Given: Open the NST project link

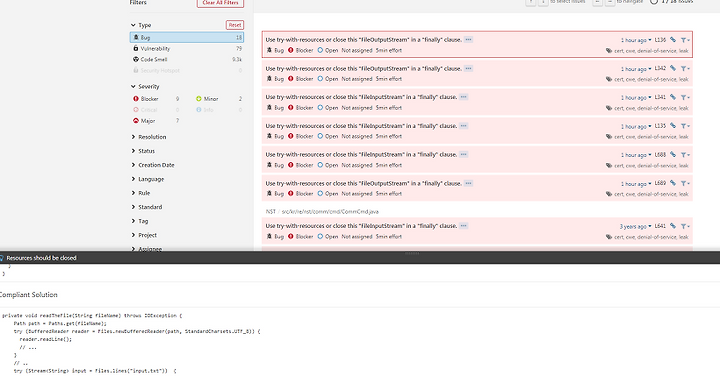Looking at the screenshot, I should 270,212.
